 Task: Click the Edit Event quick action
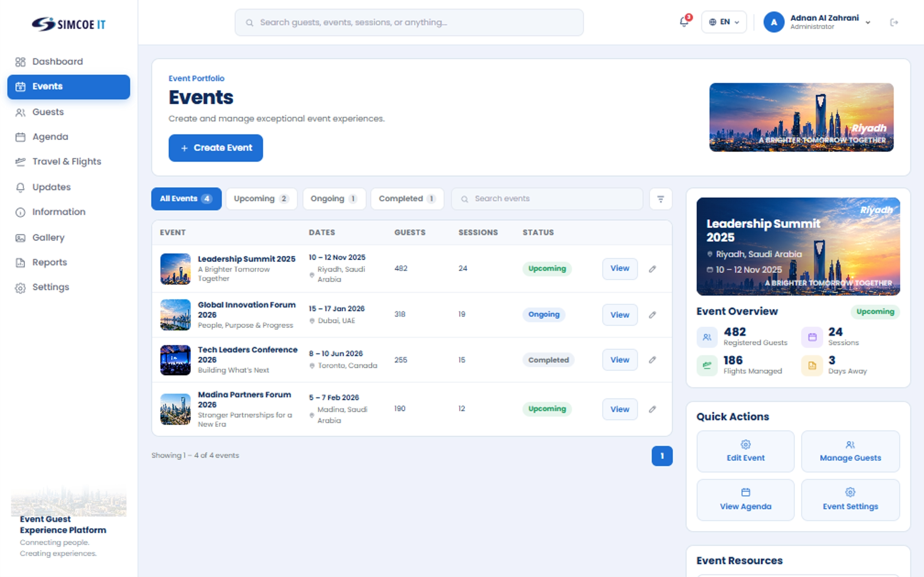pos(745,451)
